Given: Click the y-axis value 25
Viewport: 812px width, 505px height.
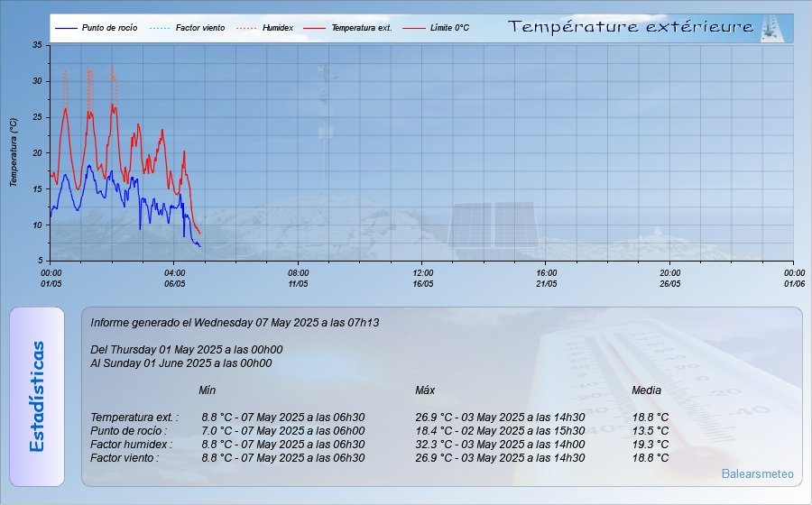Looking at the screenshot, I should tap(37, 117).
